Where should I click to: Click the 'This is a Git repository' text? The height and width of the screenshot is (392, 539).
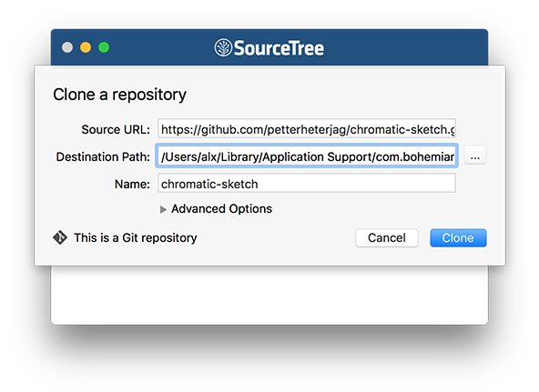[x=136, y=237]
